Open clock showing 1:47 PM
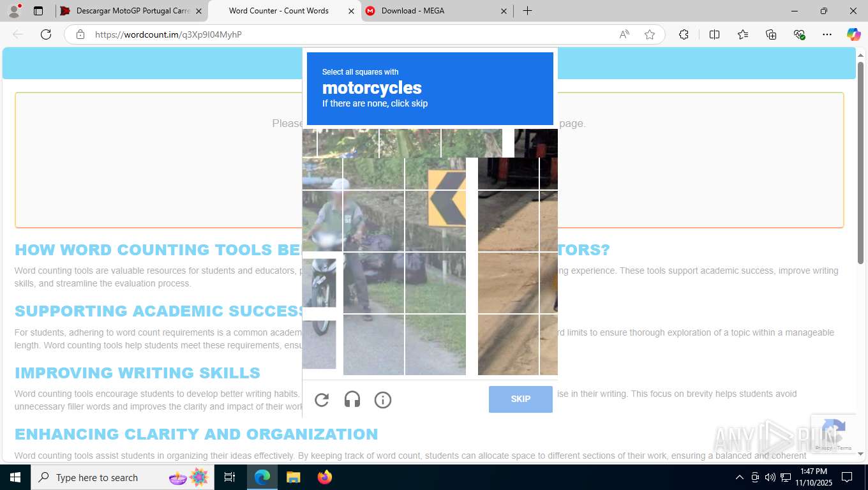Viewport: 868px width, 490px height. [x=813, y=477]
